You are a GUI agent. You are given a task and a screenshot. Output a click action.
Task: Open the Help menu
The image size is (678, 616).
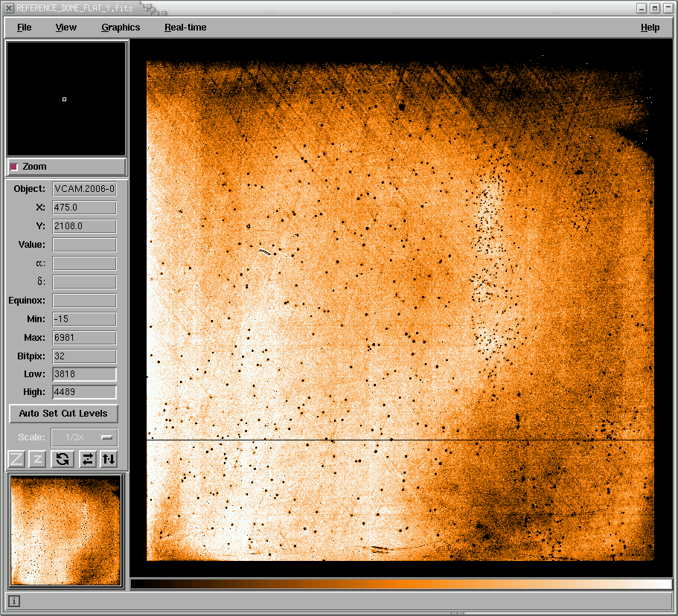pos(650,28)
